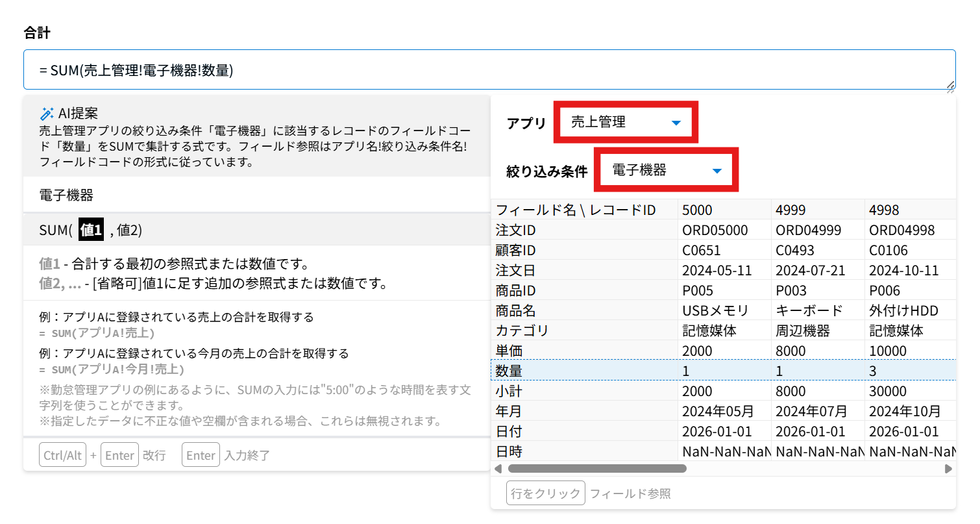
Task: Click the formula box resize handle
Action: [x=950, y=84]
